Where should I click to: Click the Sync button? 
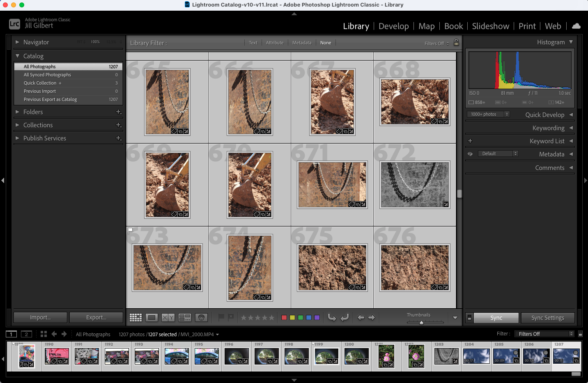click(x=496, y=317)
